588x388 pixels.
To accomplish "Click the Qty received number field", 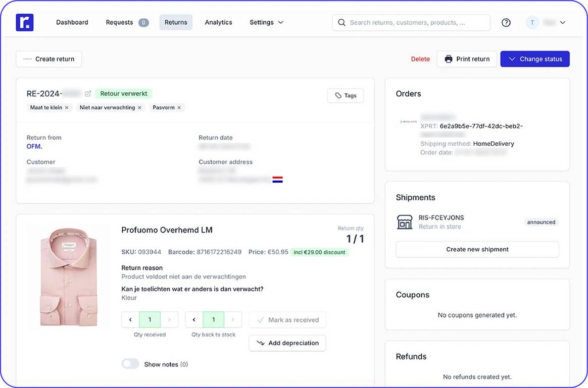I will [150, 320].
